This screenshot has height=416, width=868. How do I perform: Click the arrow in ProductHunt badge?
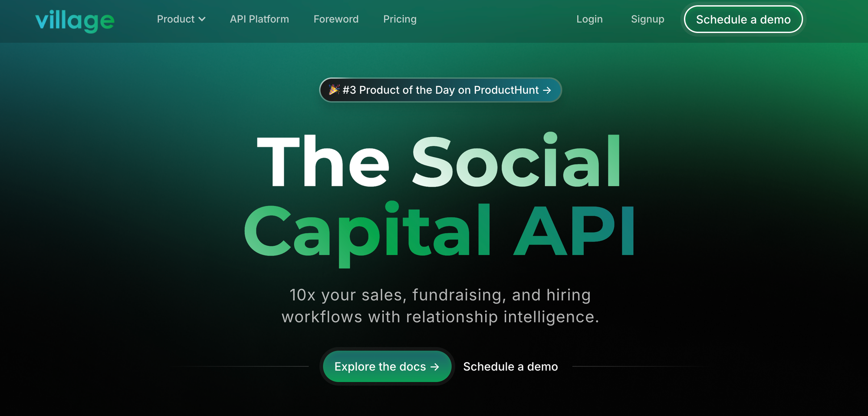547,90
